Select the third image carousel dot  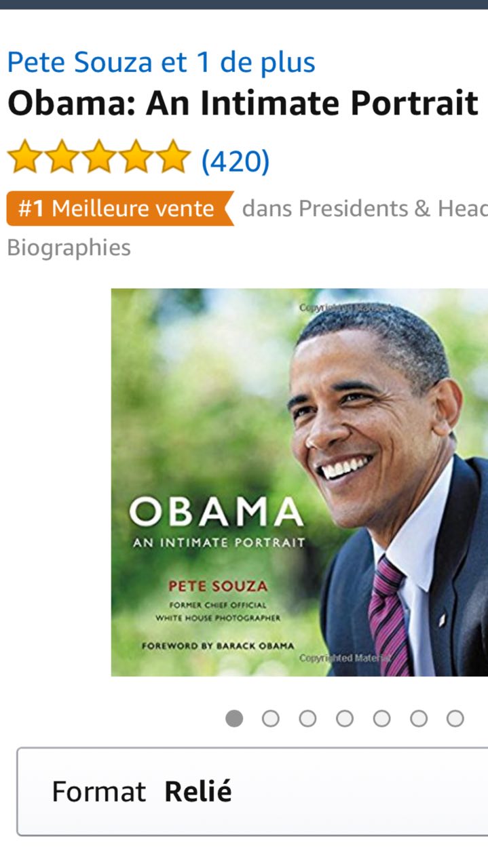307,719
